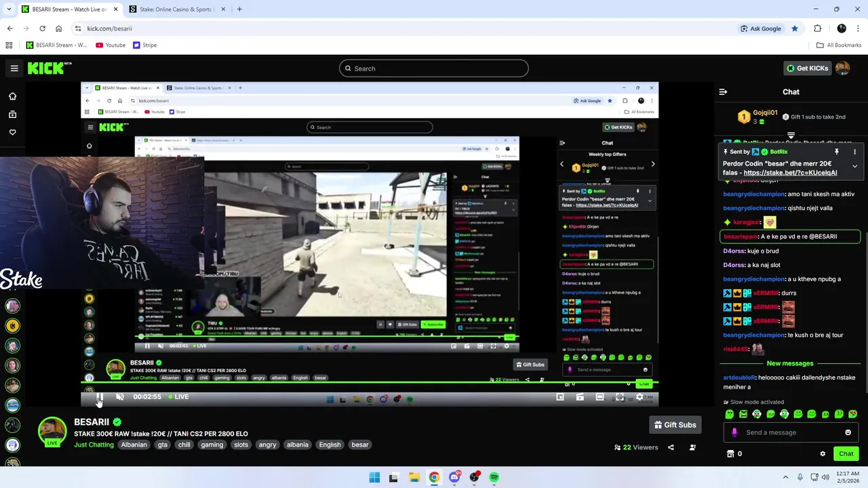Open the Following heart icon in sidebar
Image resolution: width=868 pixels, height=488 pixels.
(12, 132)
